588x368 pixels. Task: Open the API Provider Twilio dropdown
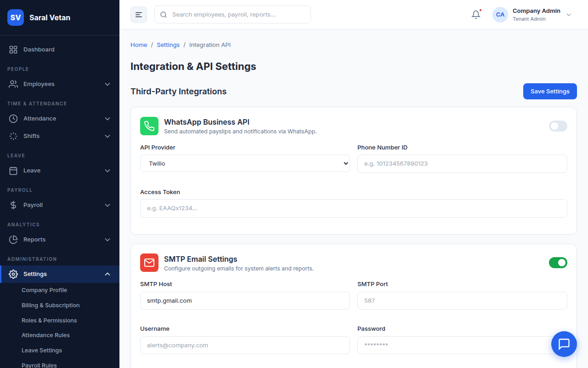pos(245,163)
